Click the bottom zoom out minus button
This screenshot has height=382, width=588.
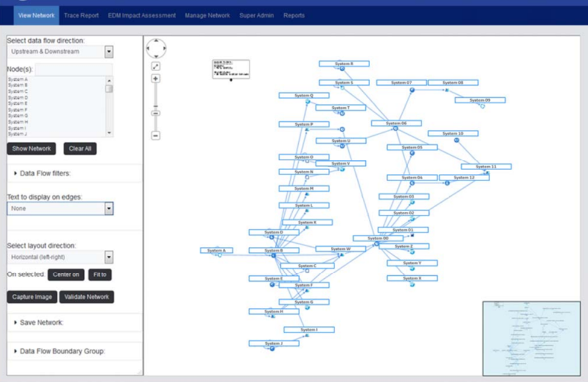tap(156, 136)
